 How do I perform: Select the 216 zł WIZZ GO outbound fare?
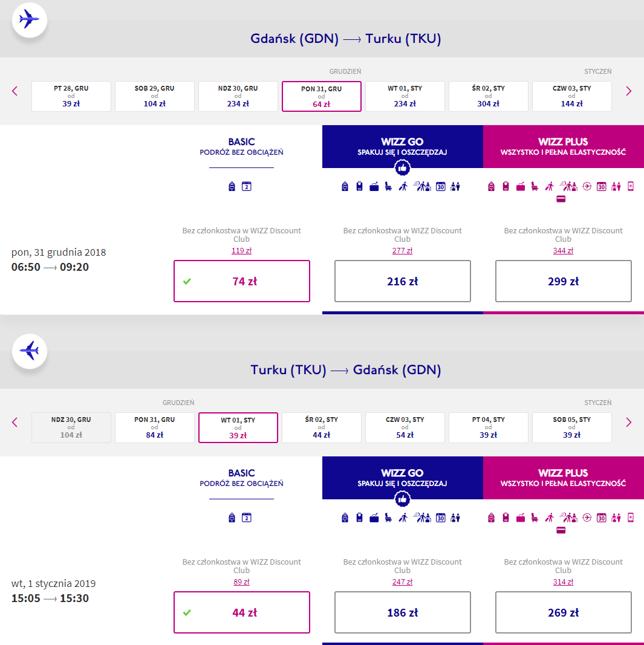(402, 281)
